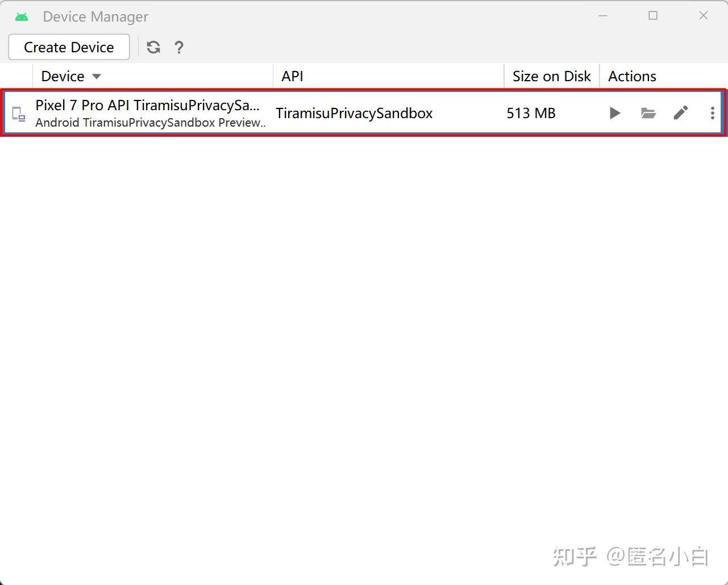This screenshot has width=728, height=585.
Task: Click the Android logo in title bar
Action: pyautogui.click(x=22, y=16)
